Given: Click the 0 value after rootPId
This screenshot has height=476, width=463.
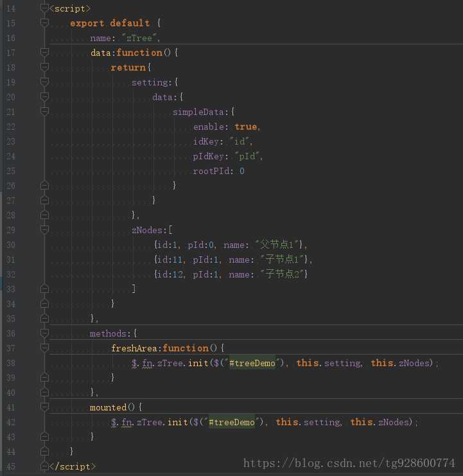Looking at the screenshot, I should point(242,171).
